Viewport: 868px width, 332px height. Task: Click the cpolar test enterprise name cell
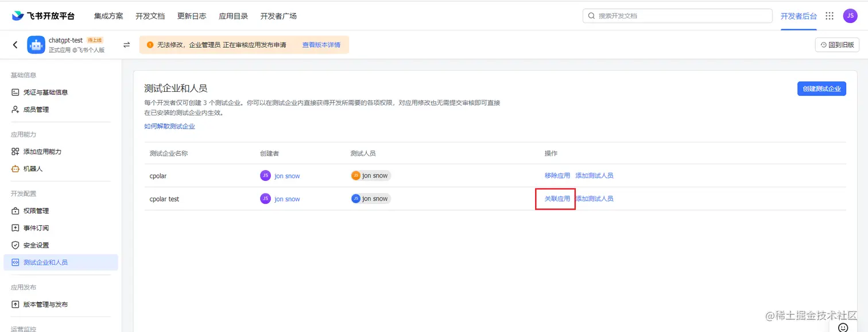164,199
